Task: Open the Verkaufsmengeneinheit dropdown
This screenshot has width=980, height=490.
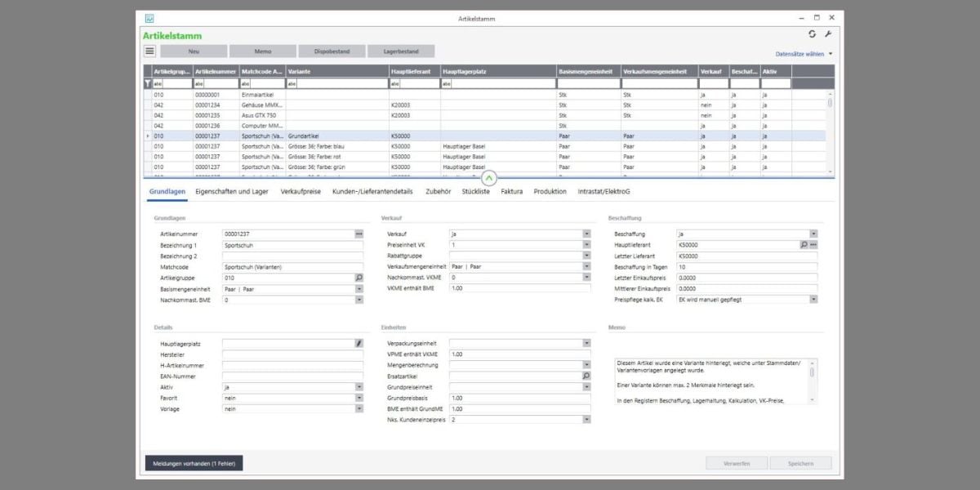Action: point(586,266)
